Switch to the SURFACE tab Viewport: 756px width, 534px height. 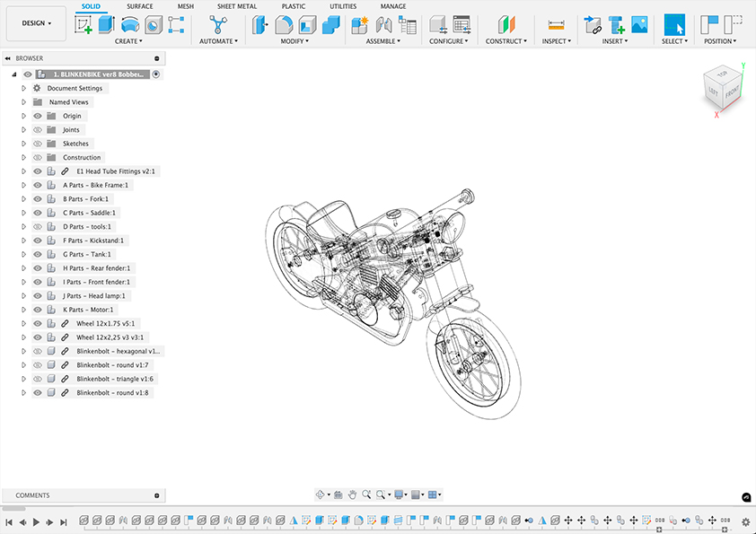[140, 6]
